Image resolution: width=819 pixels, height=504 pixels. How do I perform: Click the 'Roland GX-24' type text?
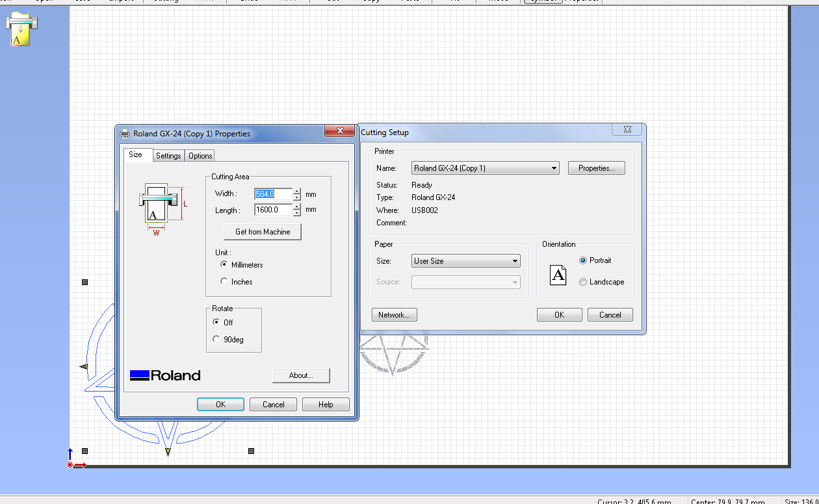click(434, 197)
